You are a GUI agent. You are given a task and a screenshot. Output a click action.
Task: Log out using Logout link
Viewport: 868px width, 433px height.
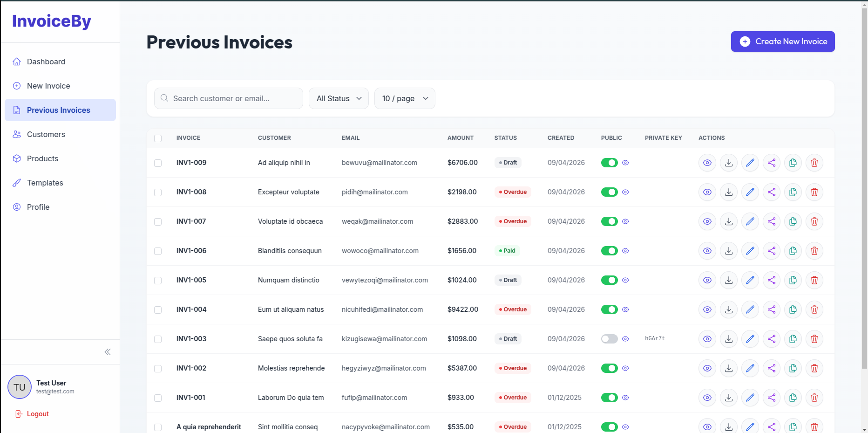tap(32, 414)
